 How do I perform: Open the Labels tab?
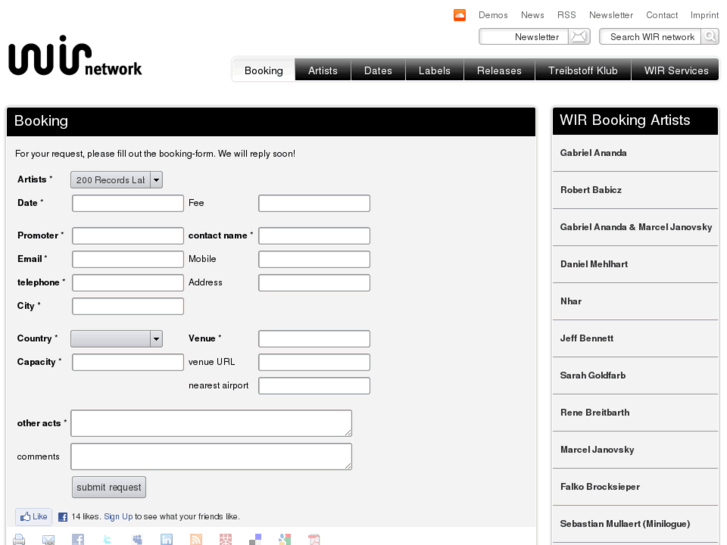pos(434,71)
